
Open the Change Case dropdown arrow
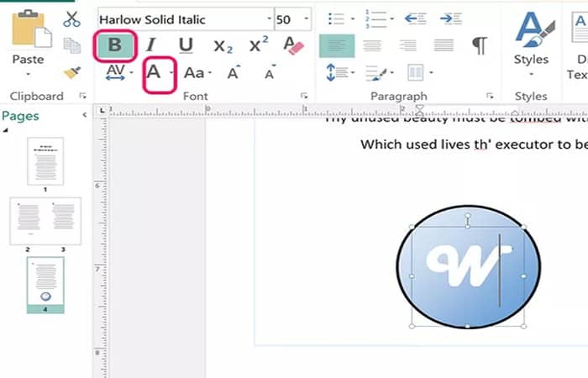[210, 72]
